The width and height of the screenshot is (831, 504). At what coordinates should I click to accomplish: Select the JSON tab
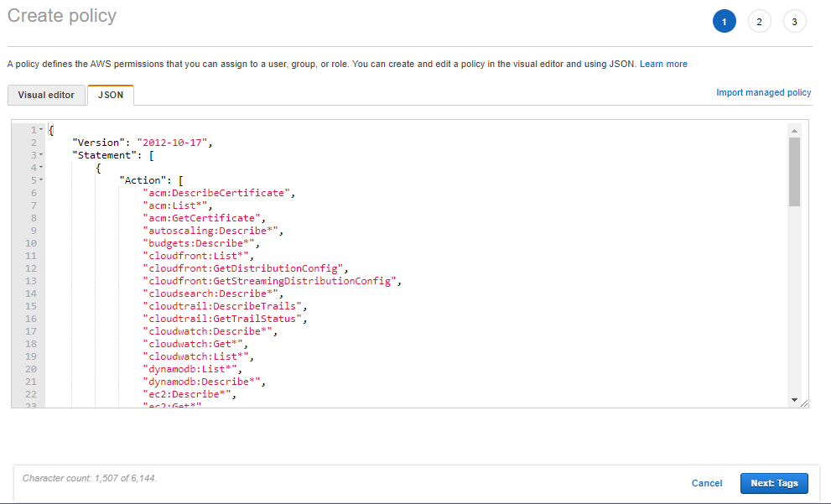[x=110, y=95]
